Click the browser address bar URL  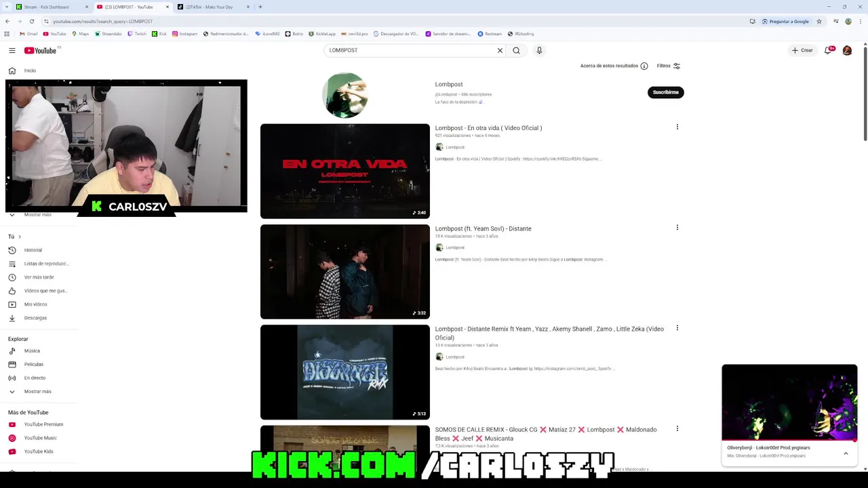pos(102,21)
